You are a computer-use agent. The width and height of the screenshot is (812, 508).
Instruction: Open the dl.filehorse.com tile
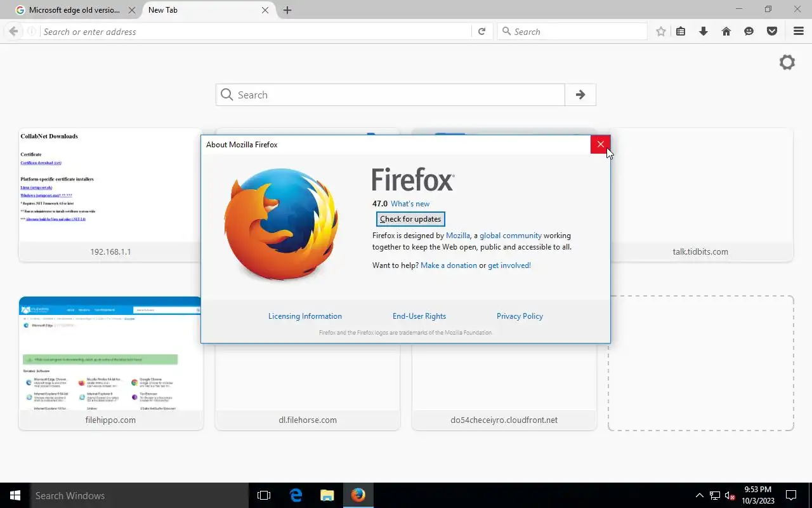click(x=308, y=387)
